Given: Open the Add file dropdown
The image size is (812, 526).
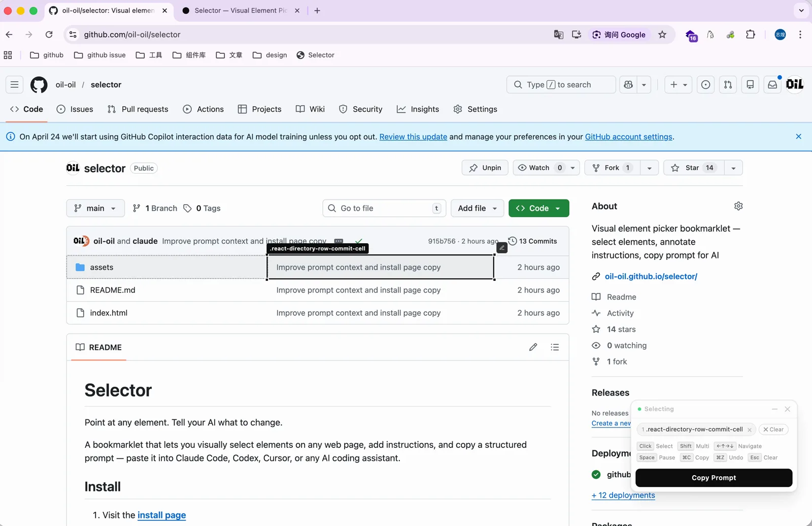Looking at the screenshot, I should [477, 208].
